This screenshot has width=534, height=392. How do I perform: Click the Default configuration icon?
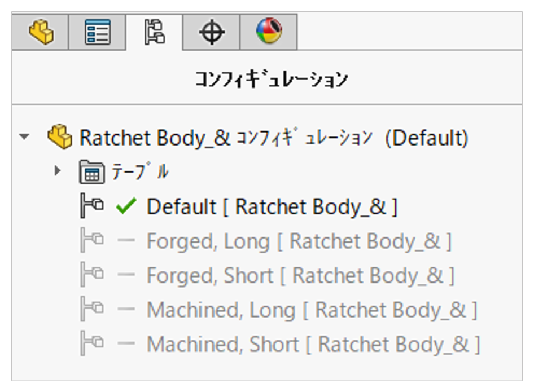[92, 207]
